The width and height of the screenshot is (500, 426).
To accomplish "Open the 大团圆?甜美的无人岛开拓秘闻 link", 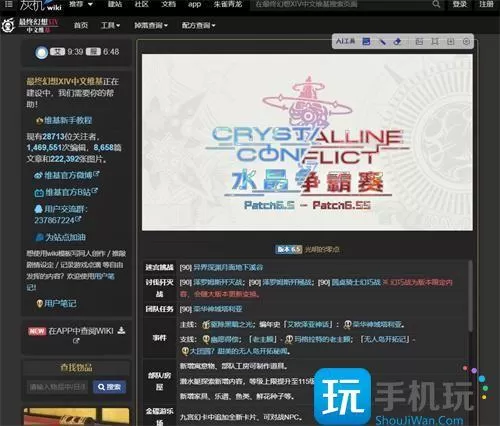I will coord(238,351).
